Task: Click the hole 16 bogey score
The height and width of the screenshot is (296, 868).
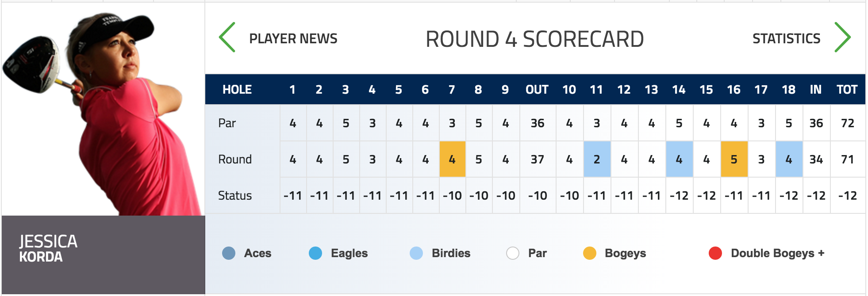Action: pyautogui.click(x=734, y=159)
